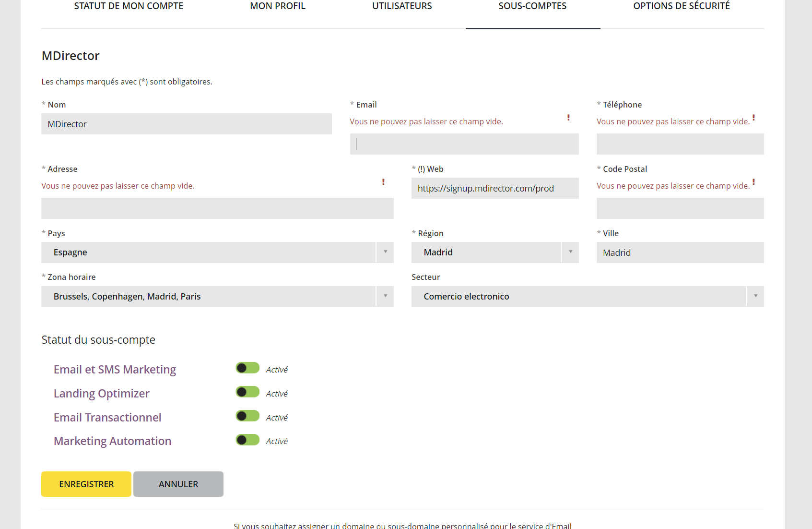812x529 pixels.
Task: Open the Utilisateurs tab
Action: 402,6
